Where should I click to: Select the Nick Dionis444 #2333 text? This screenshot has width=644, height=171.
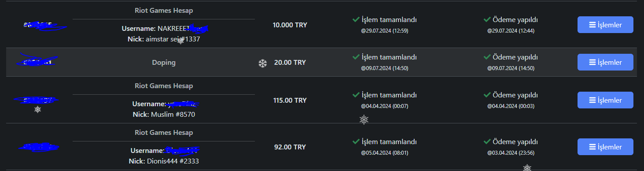[x=164, y=161]
